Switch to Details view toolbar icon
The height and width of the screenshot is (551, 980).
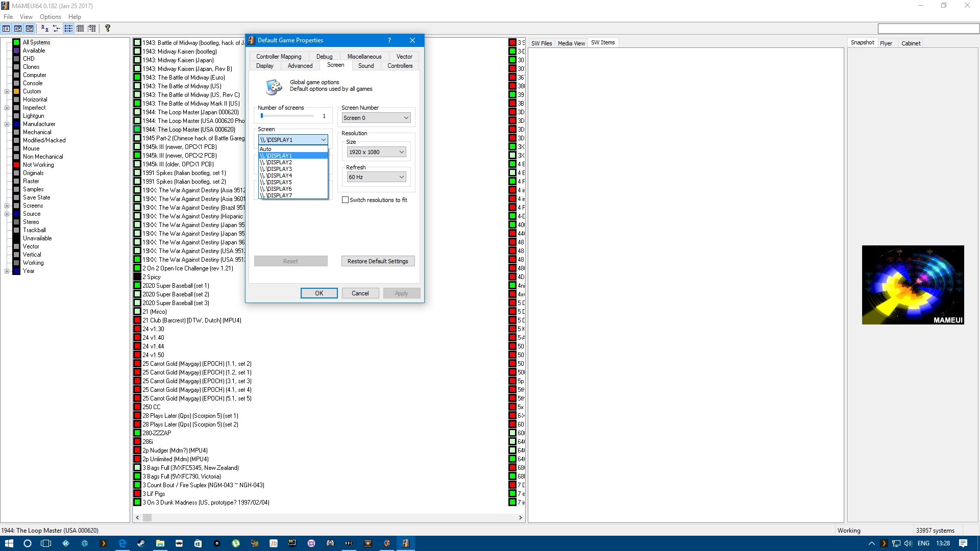[80, 29]
